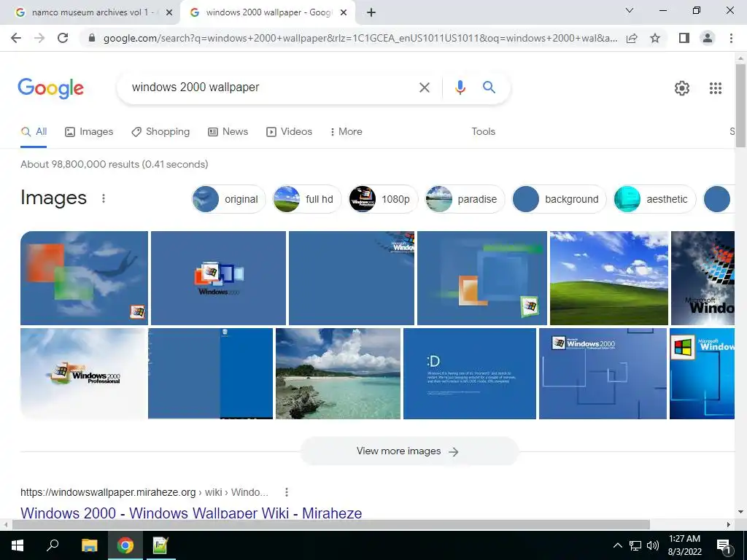Screen dimensions: 747x560
Task: Select the All search tab
Action: click(x=34, y=132)
